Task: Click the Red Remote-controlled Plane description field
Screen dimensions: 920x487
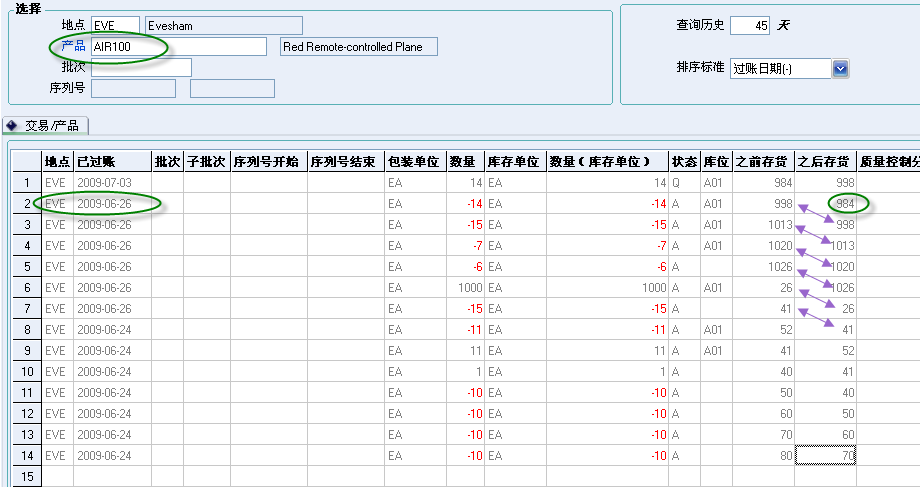Action: (x=359, y=47)
